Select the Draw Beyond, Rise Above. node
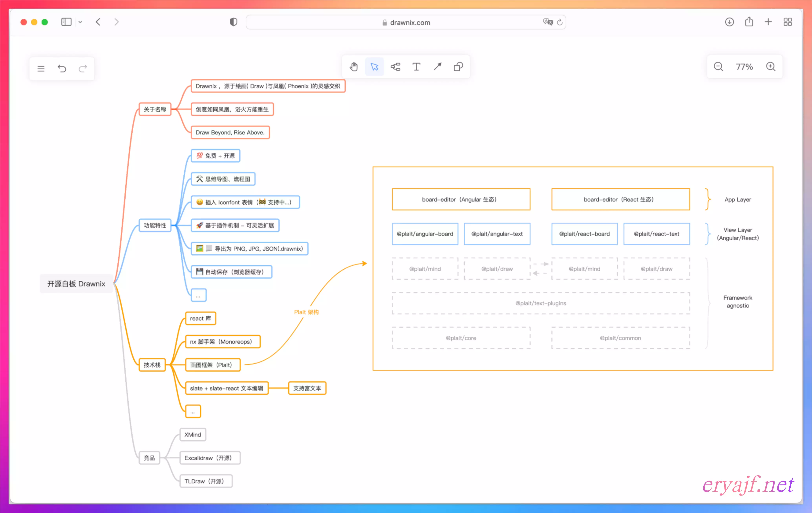 pyautogui.click(x=230, y=133)
